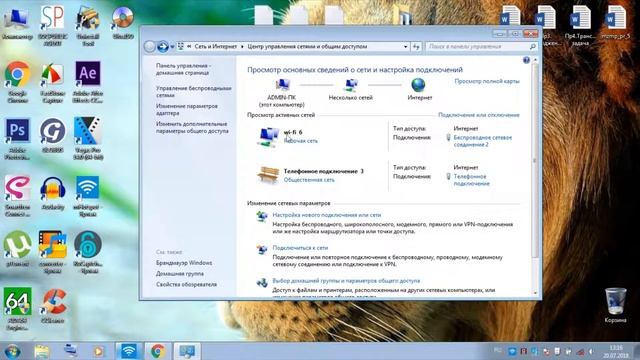Click the bench icon for Телефонное подключение
Viewport: 640px width, 360px height.
(268, 175)
